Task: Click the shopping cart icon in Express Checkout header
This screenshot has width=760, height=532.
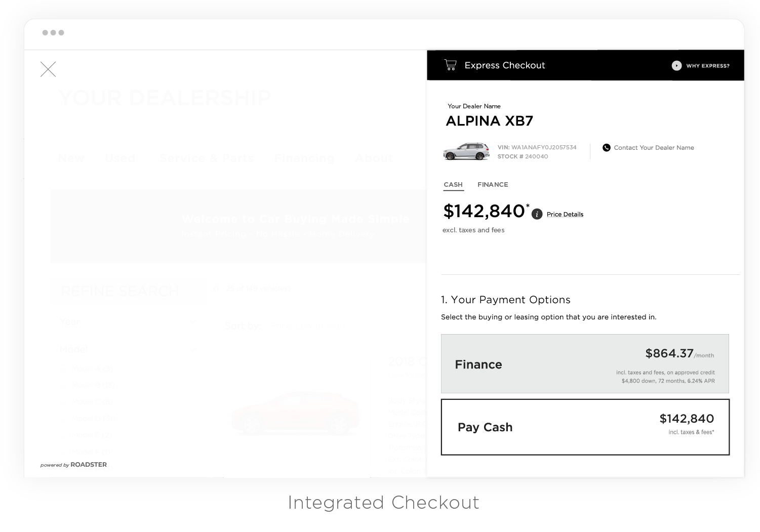Action: (x=450, y=65)
